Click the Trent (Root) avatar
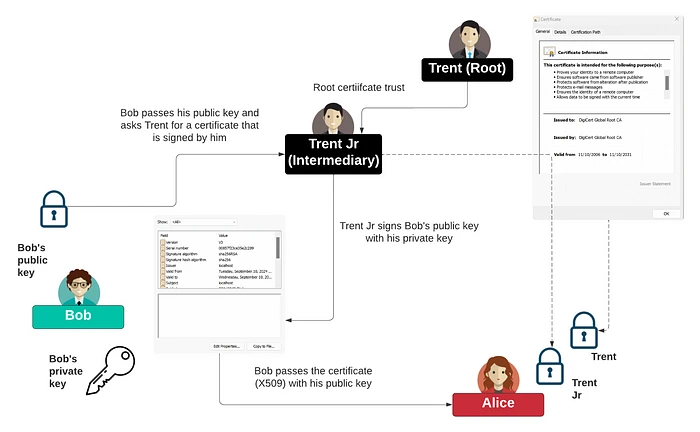700x432 pixels. [x=468, y=42]
